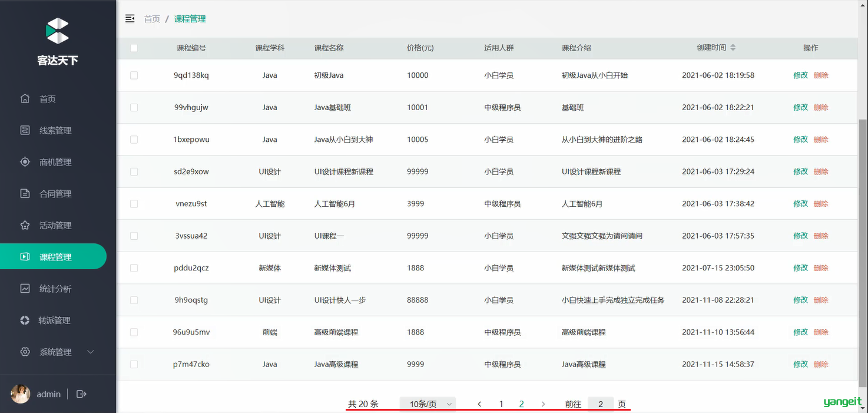Click the price 88888 cell
Screen dimensions: 868x413
[x=418, y=300]
